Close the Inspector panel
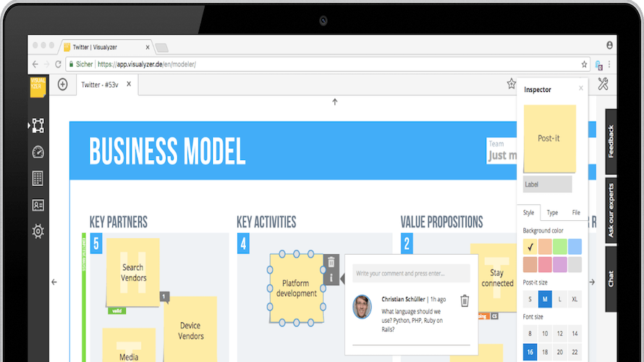 coord(581,88)
